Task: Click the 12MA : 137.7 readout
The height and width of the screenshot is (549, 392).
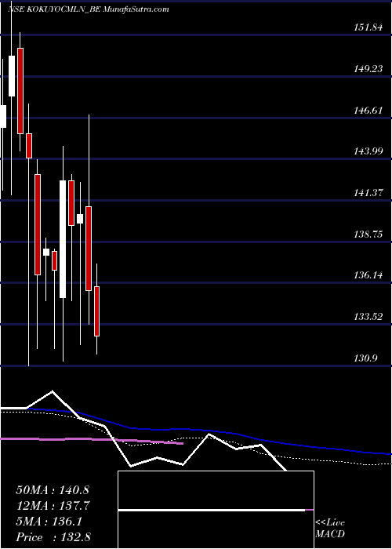Action: coord(53,506)
